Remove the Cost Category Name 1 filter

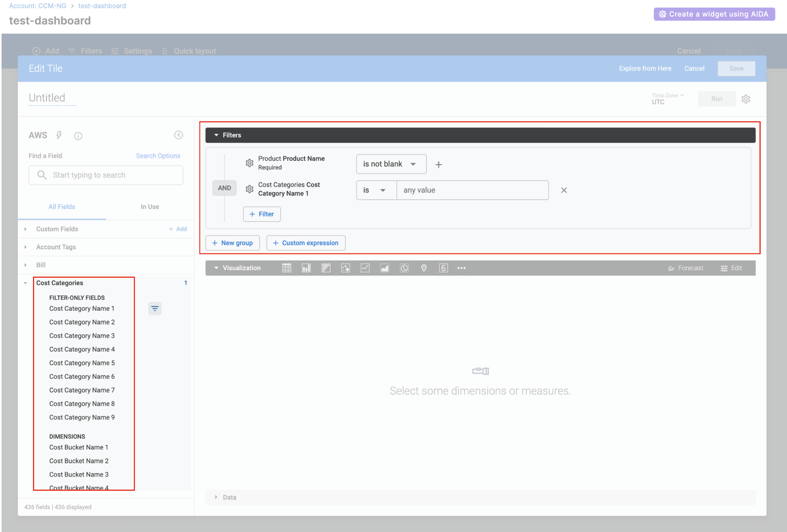pos(564,190)
